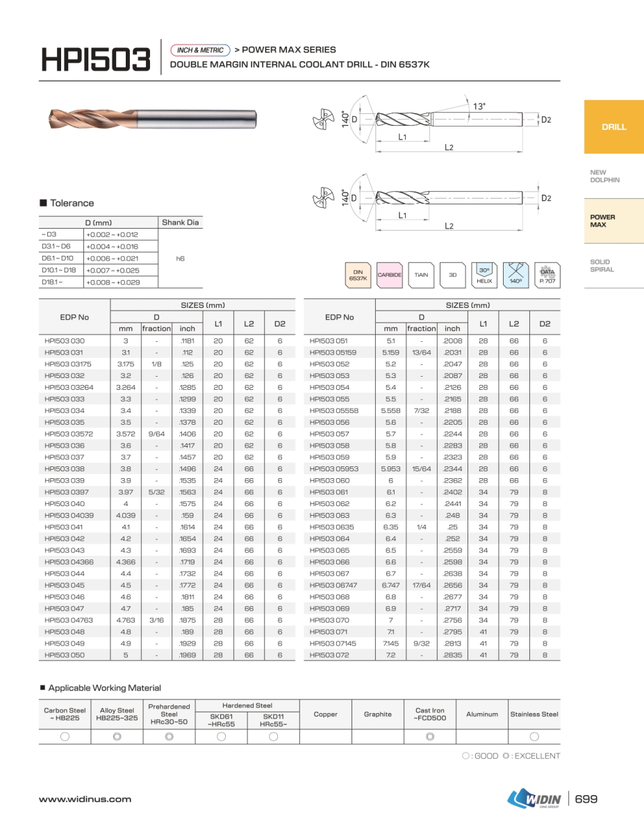Click EDP No HPI503 030 row
644x834 pixels.
tap(65, 341)
